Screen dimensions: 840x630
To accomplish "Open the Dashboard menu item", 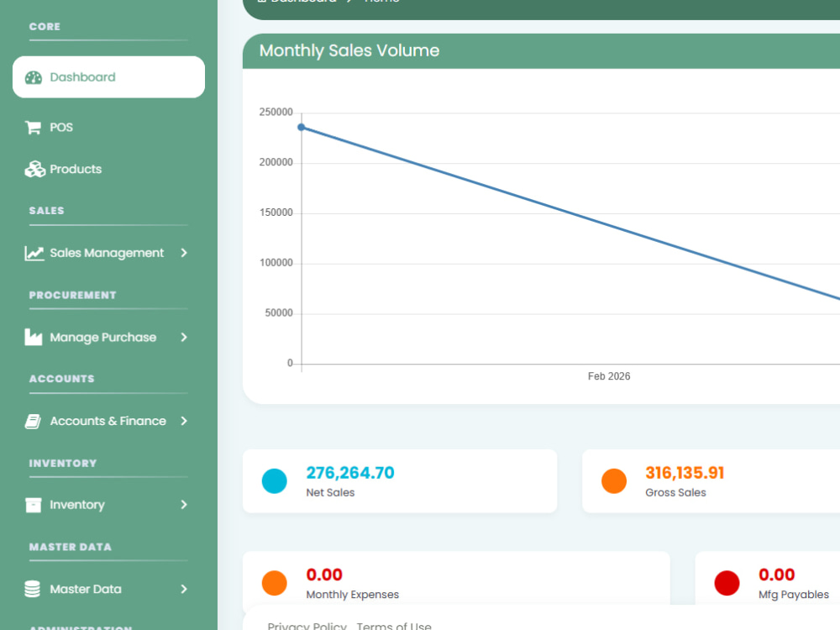I will (108, 77).
